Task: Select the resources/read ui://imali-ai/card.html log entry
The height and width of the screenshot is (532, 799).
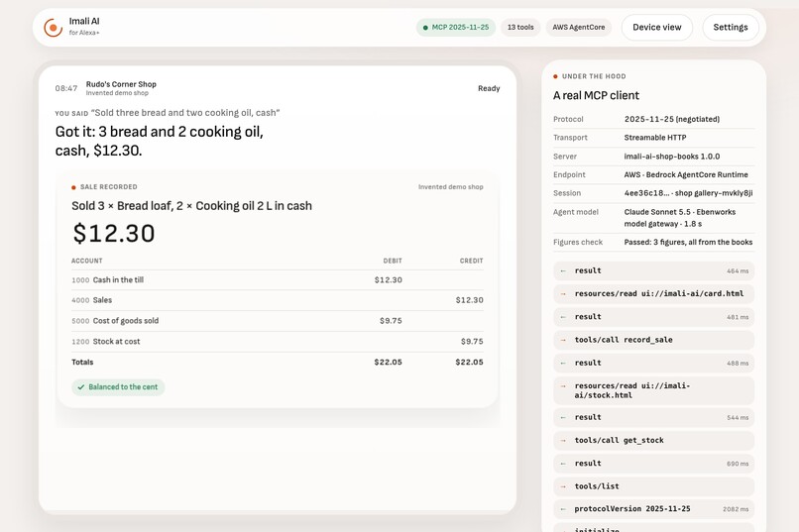Action: (654, 294)
